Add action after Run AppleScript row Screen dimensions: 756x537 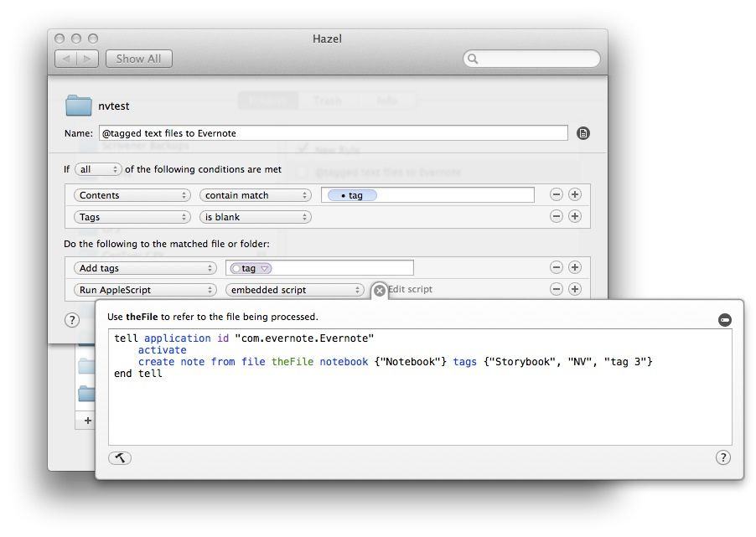coord(575,289)
